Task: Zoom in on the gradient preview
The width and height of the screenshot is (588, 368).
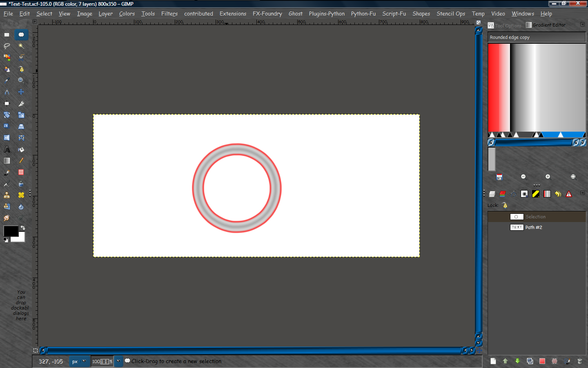Action: tap(548, 177)
